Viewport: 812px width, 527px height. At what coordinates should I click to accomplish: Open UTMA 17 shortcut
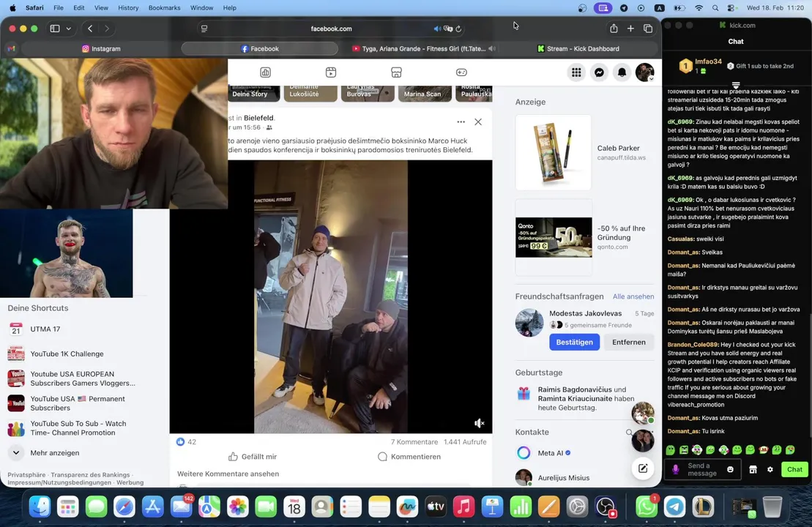point(34,329)
